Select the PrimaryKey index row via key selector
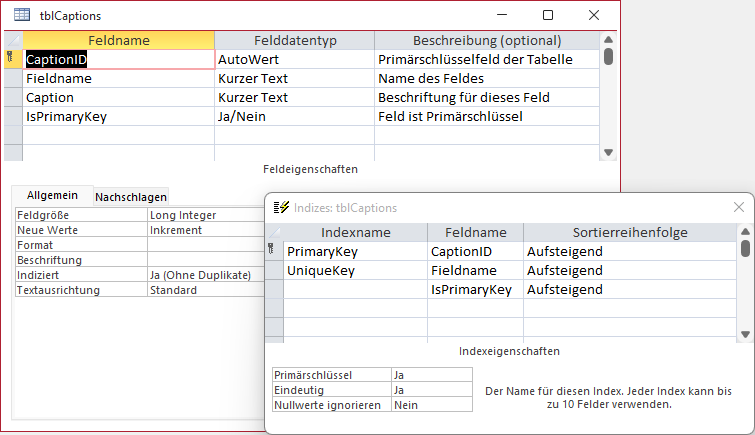 click(x=274, y=251)
